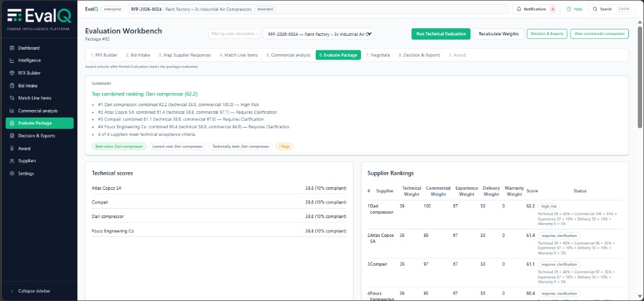
Task: Click the RFX Builder sidebar icon
Action: click(12, 73)
